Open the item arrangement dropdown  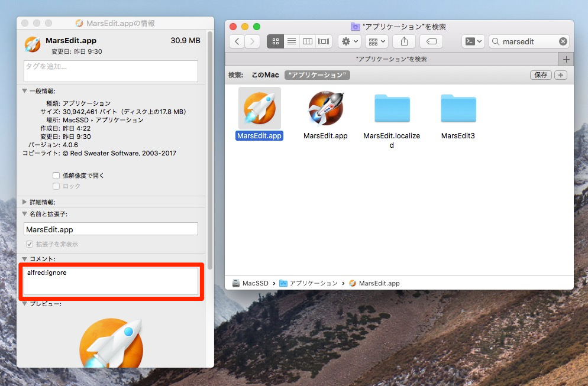point(376,41)
